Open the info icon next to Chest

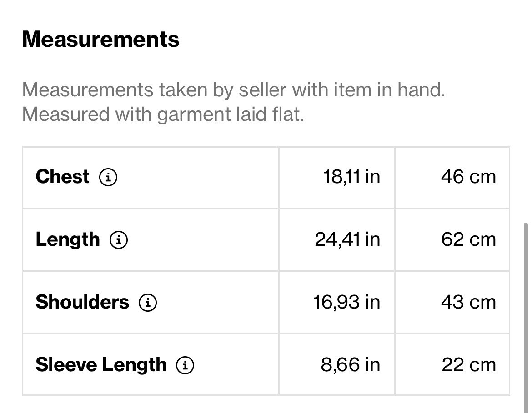click(x=108, y=177)
